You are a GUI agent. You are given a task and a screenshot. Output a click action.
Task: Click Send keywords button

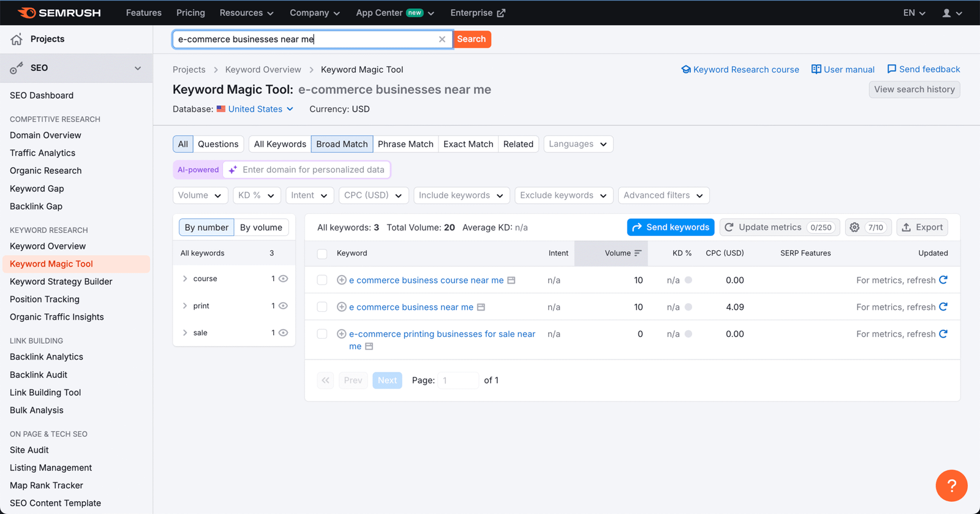pyautogui.click(x=671, y=227)
